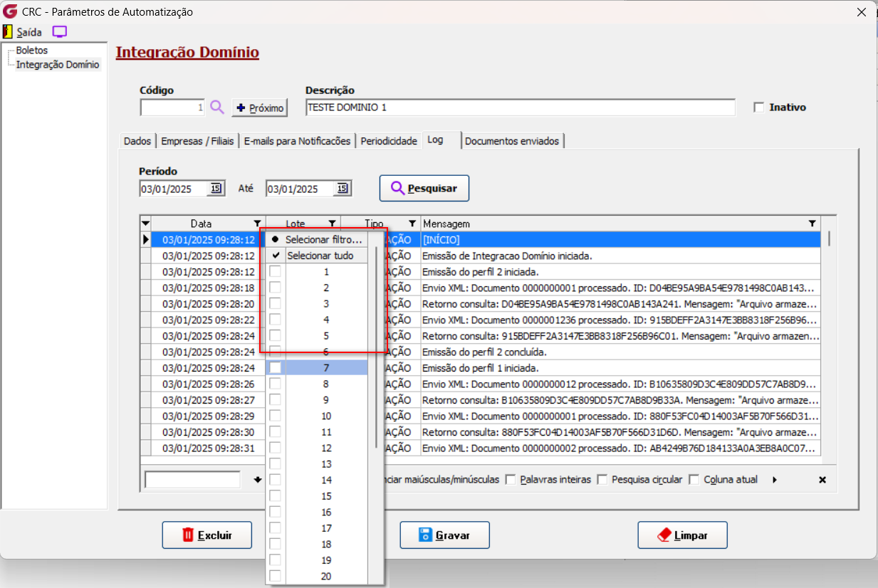Screen dimensions: 878x588
Task: Toggle the Inativo checkbox
Action: (759, 107)
